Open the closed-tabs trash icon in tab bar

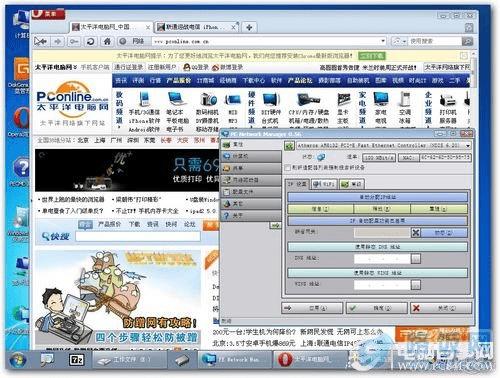469,27
